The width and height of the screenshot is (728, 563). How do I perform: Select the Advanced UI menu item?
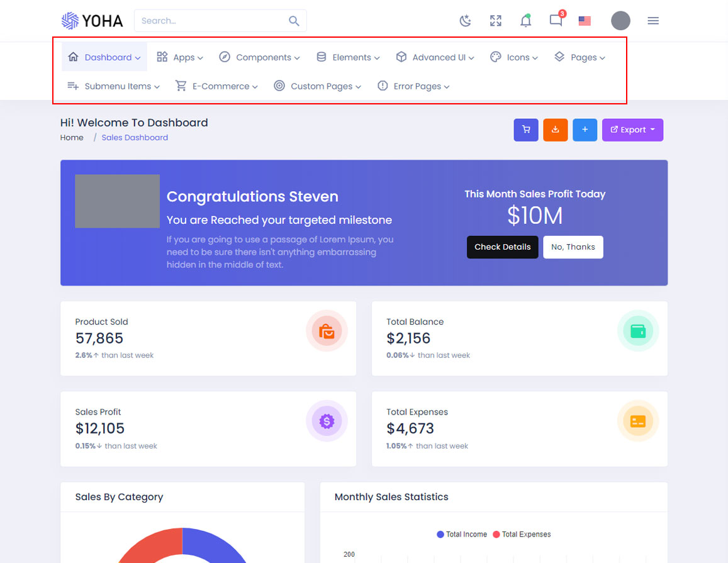[435, 57]
